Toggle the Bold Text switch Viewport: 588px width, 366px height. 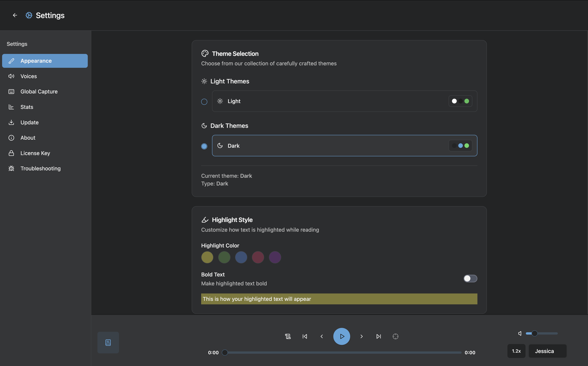470,278
